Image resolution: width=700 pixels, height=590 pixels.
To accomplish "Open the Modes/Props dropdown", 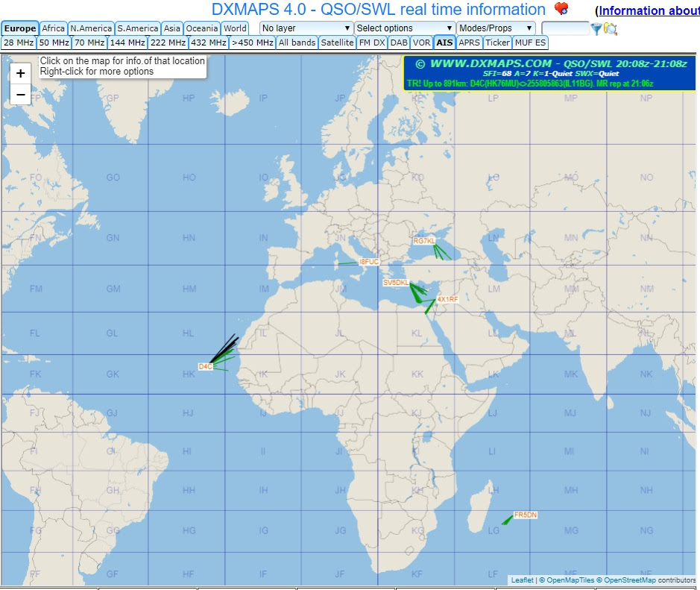I will [x=496, y=28].
